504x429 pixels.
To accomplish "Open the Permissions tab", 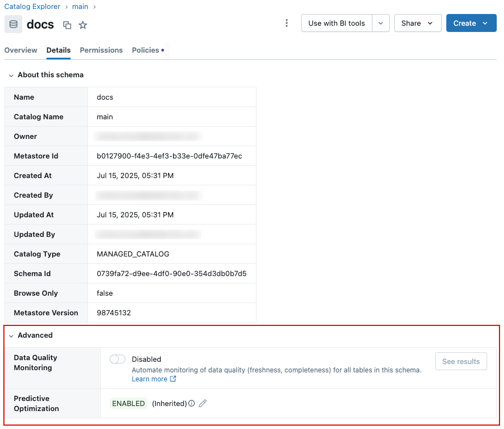I will tap(101, 50).
